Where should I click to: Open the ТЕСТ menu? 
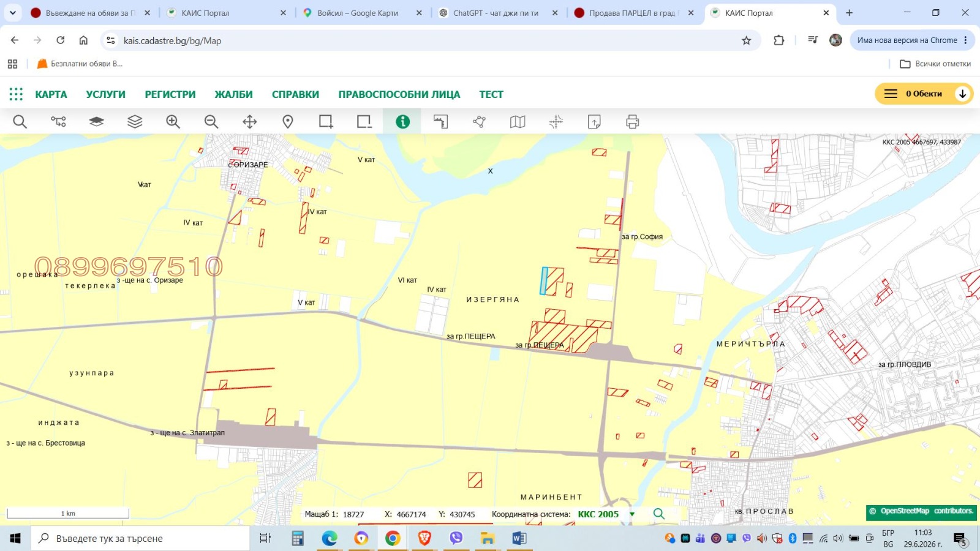[x=491, y=94]
